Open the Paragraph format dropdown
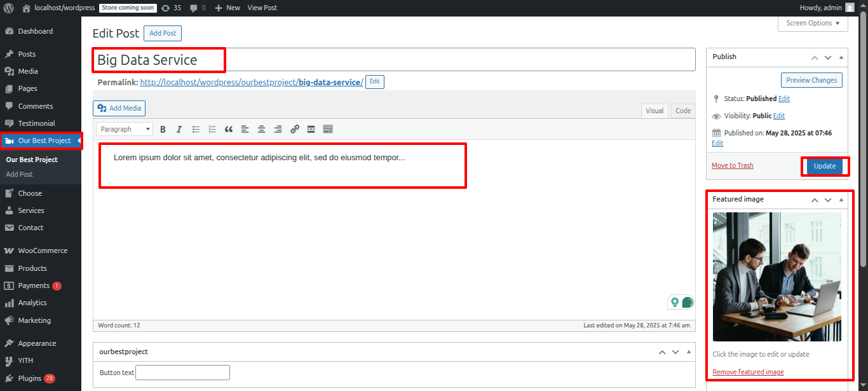868x391 pixels. (x=125, y=129)
